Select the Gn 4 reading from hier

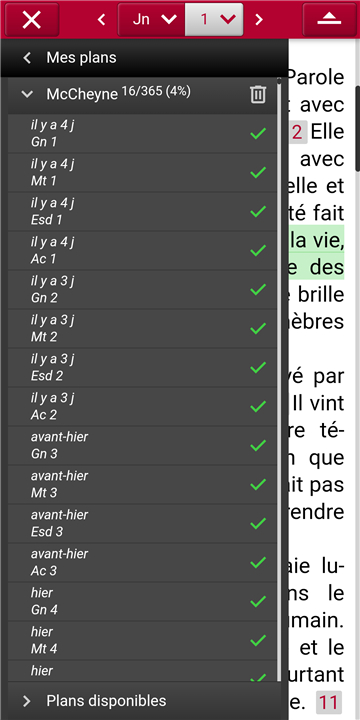point(142,602)
